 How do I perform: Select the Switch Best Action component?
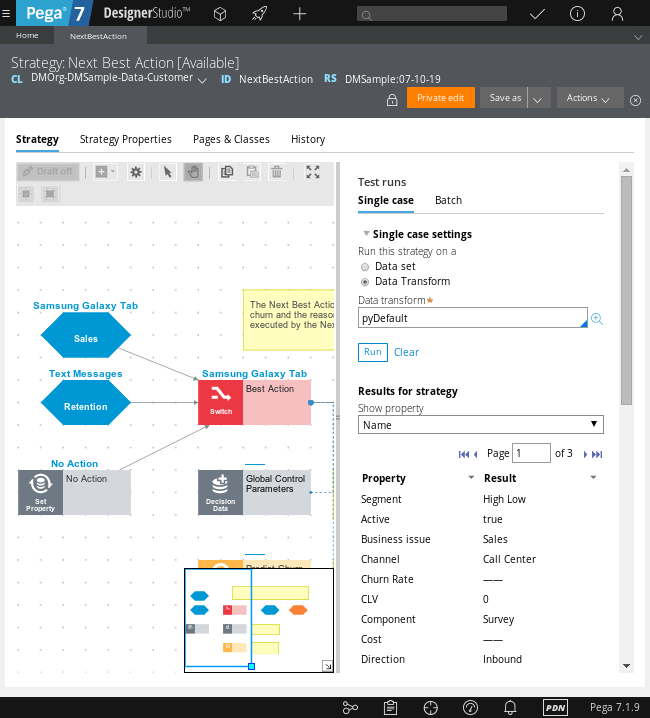255,403
